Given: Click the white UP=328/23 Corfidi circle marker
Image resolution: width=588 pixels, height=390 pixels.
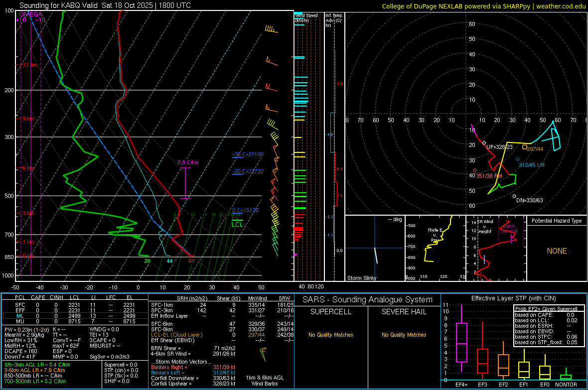Looking at the screenshot, I should 484,143.
